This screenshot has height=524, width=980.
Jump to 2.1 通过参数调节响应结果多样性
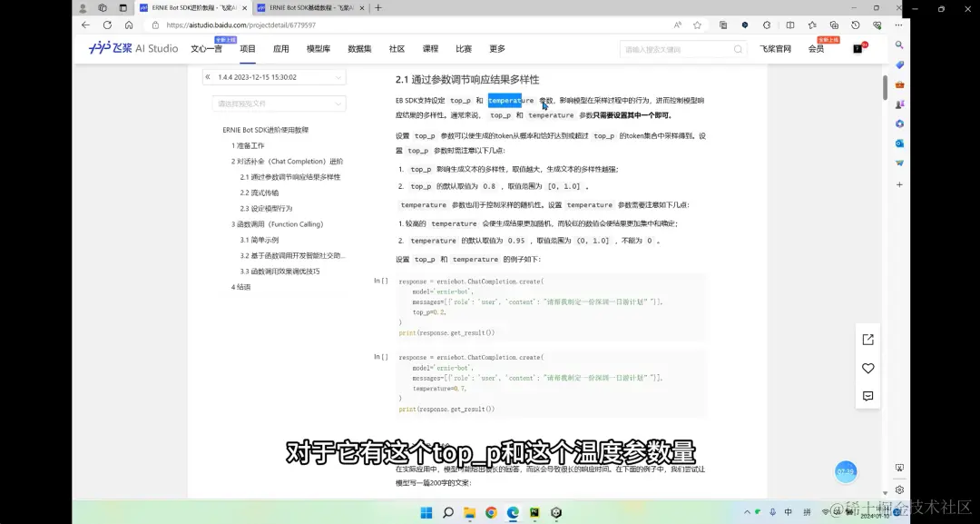pos(290,177)
